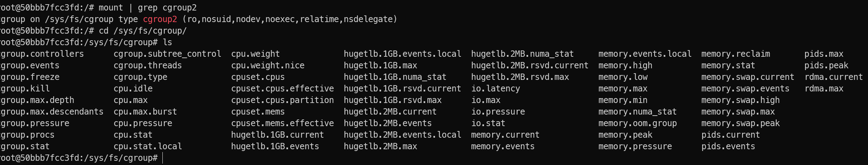The image size is (868, 165).
Task: Click the memory.swap.peak file name
Action: coord(740,123)
